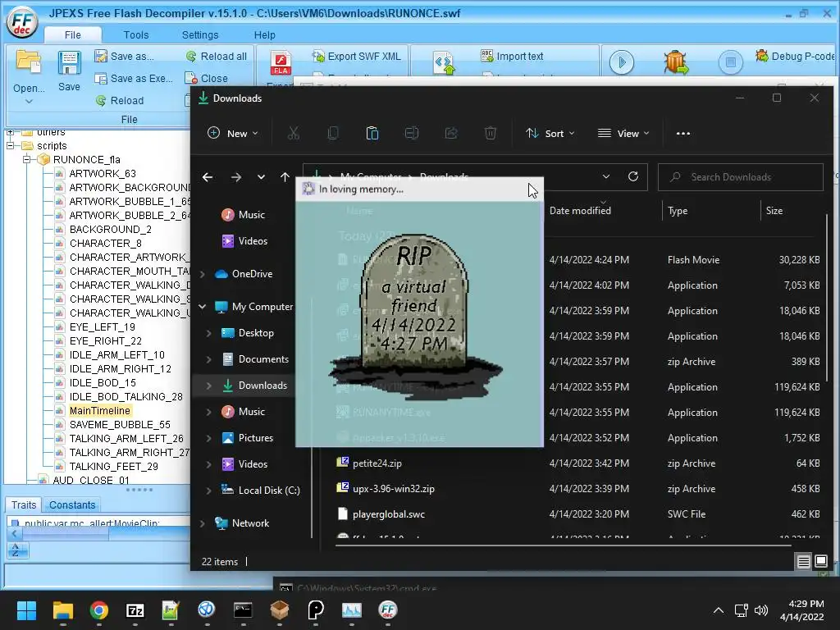Click the See more ellipsis in Explorer
Viewport: 840px width, 630px height.
click(x=683, y=134)
